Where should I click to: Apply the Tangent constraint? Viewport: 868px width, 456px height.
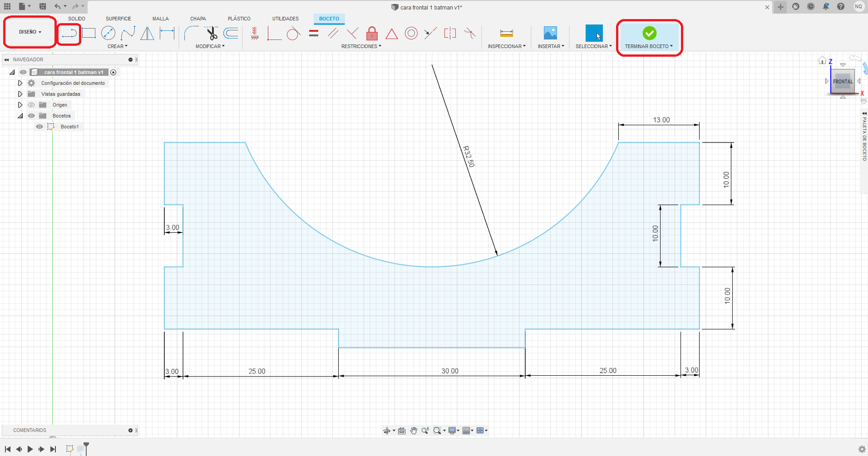[x=293, y=33]
